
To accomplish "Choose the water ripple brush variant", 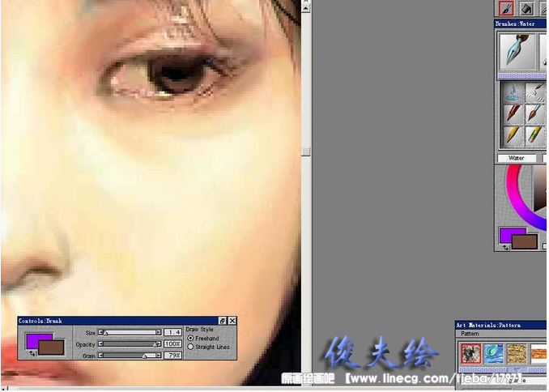I will tap(534, 92).
